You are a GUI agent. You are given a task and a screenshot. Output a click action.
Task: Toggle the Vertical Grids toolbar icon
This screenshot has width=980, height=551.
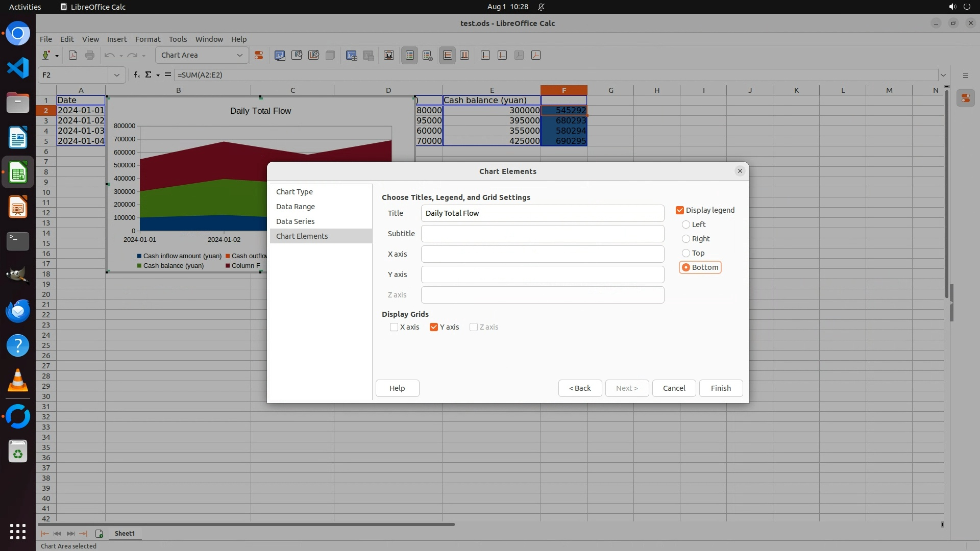[x=464, y=55]
